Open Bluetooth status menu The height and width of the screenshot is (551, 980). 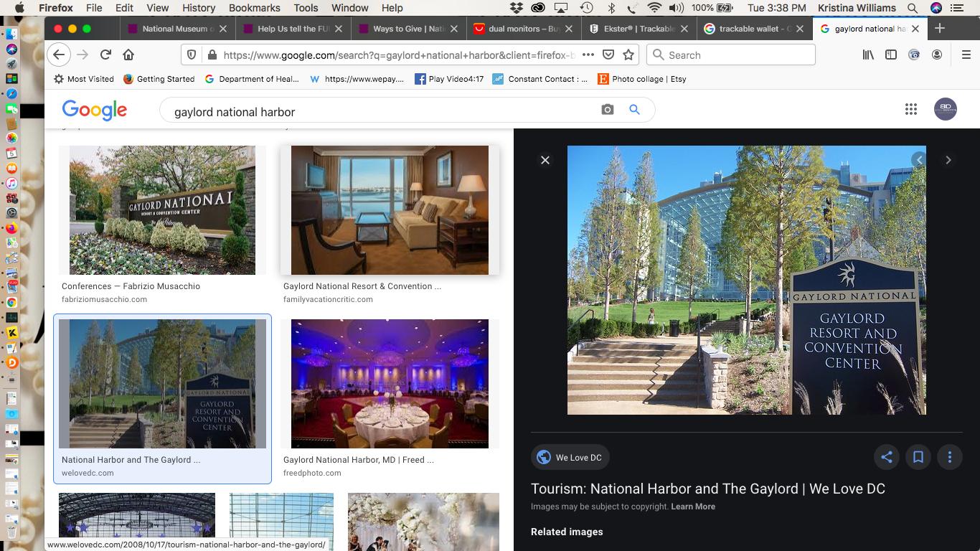[x=612, y=8]
